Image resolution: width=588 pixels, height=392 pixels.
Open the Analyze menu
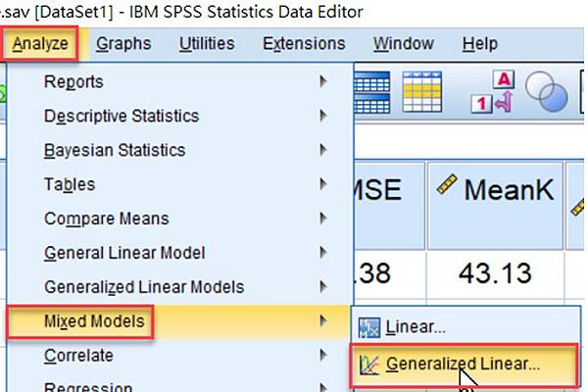(40, 43)
